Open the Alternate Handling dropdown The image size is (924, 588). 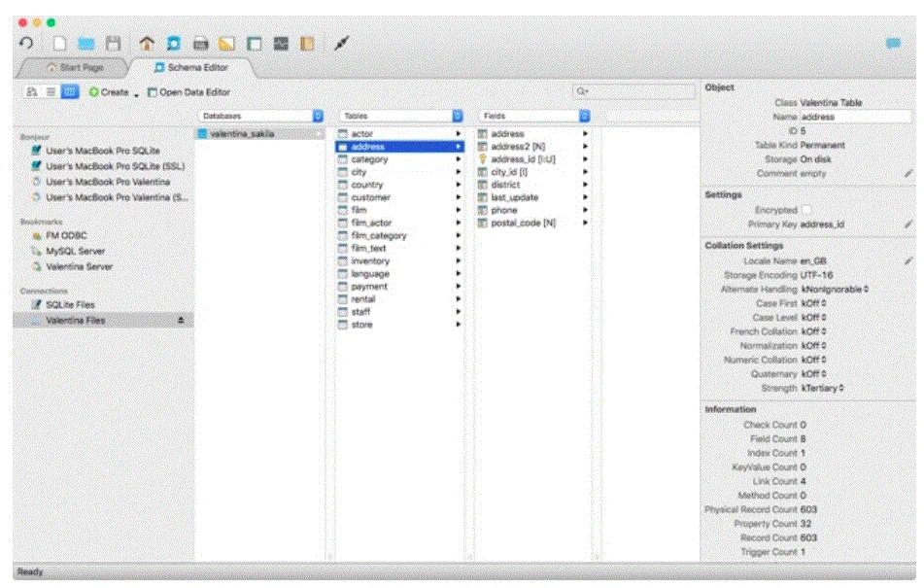(835, 290)
